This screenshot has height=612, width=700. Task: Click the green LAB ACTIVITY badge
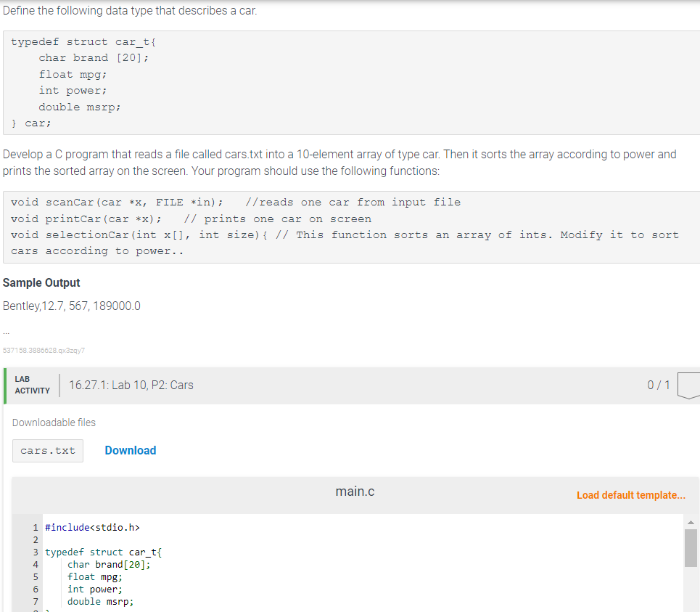click(32, 385)
